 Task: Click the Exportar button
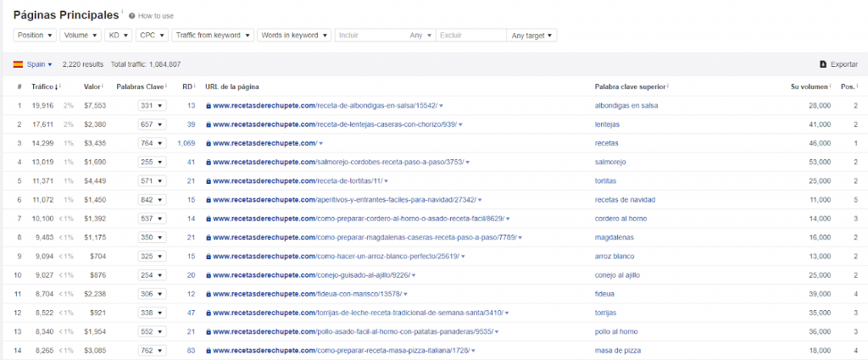[838, 64]
